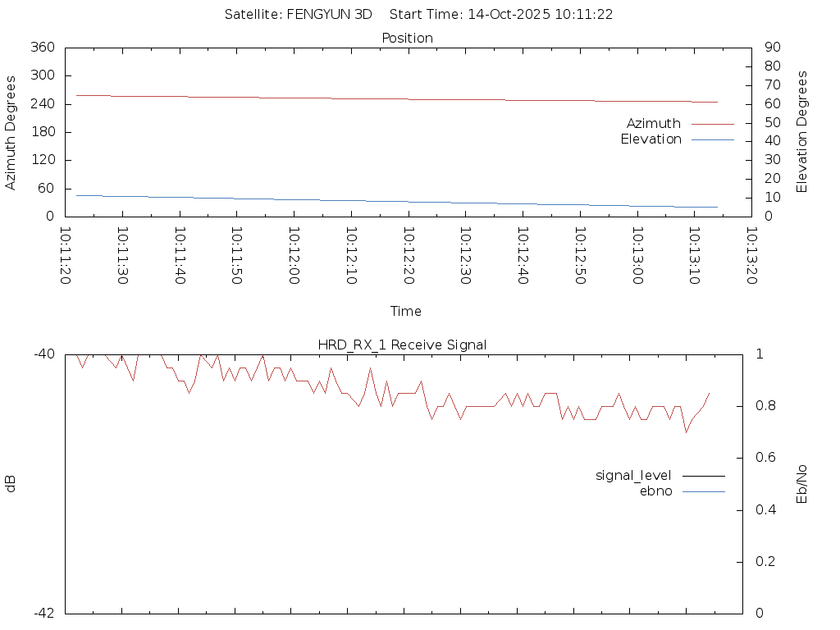Click the ebno legend label
Screen dimensions: 840x630
655,491
